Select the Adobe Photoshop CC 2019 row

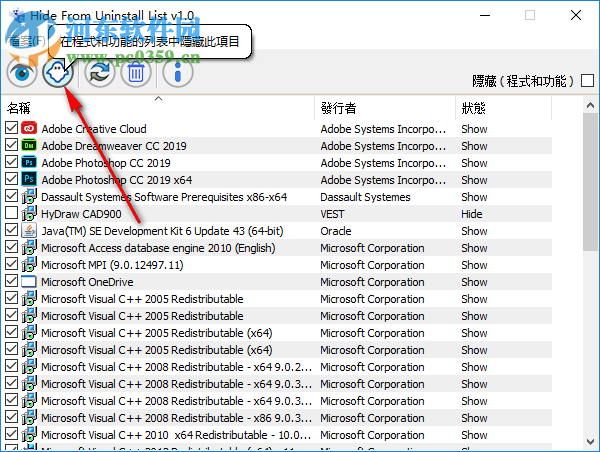(277, 163)
